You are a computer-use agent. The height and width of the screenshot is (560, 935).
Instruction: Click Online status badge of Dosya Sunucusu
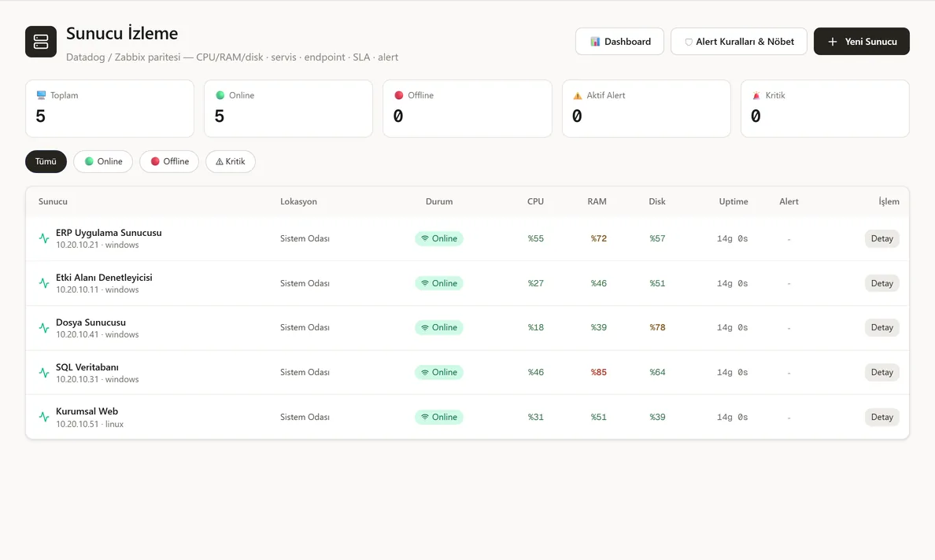point(439,327)
